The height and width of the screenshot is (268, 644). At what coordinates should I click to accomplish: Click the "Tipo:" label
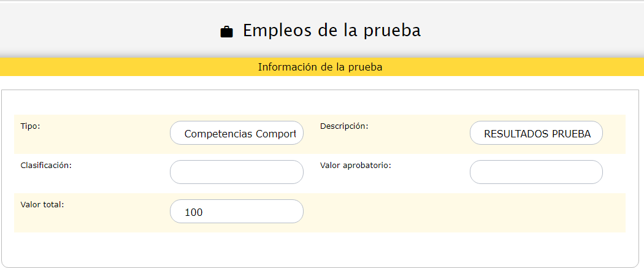point(30,126)
